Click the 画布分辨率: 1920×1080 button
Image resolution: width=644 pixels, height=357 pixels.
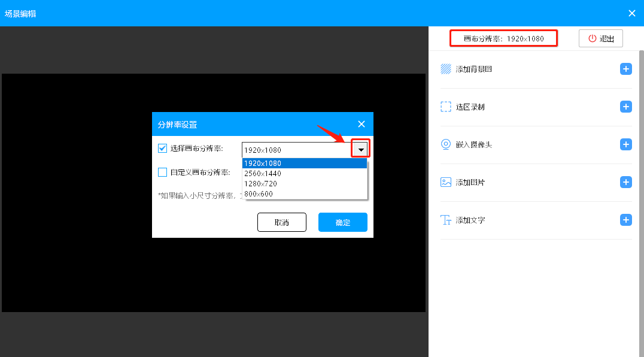tap(503, 38)
